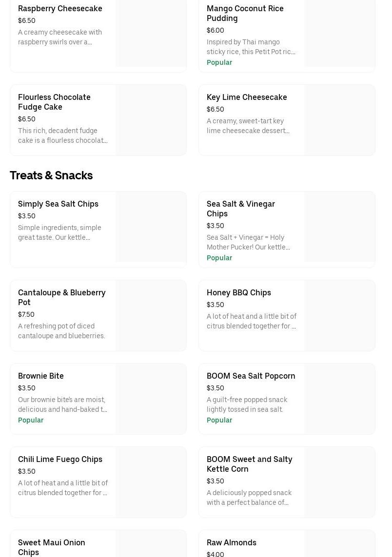Viewport: 392px width, 557px height.
Task: Select the Raw Almonds item
Action: point(231,543)
